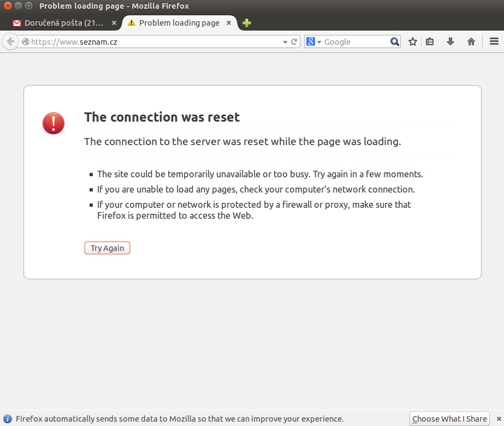504x426 pixels.
Task: Click the Try Again button
Action: tap(107, 248)
